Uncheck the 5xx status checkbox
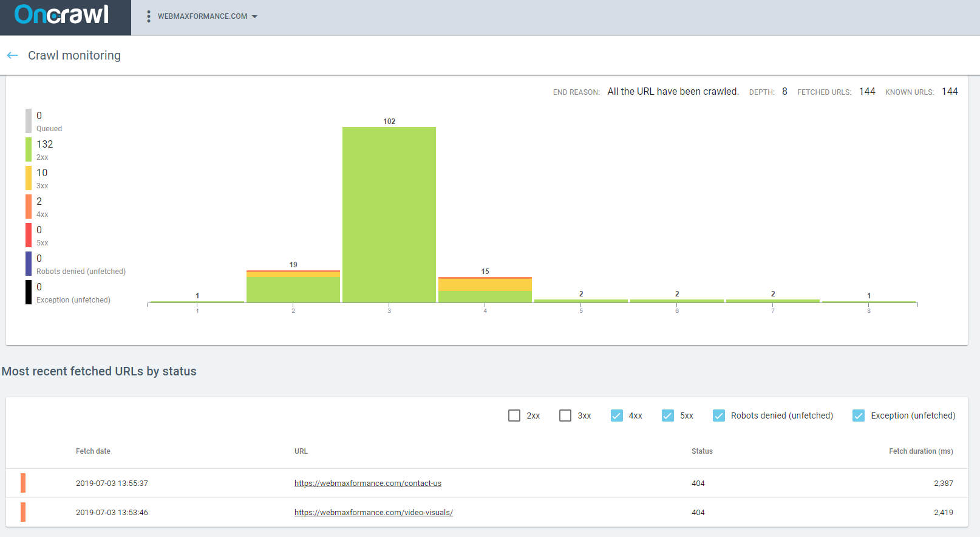This screenshot has height=537, width=980. coord(667,416)
